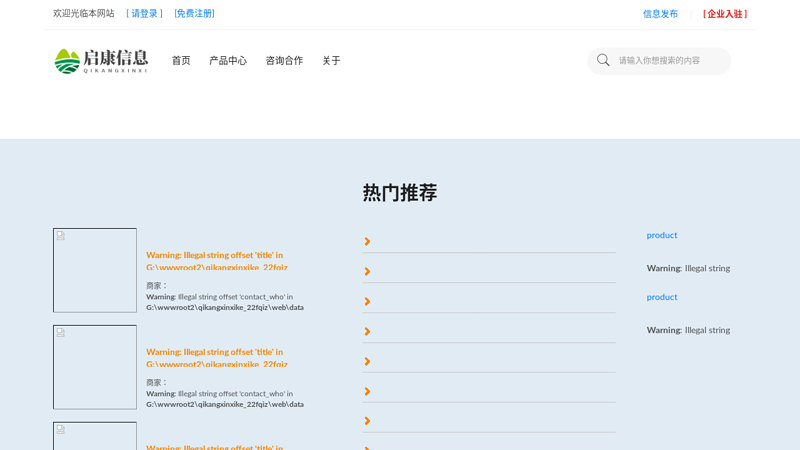This screenshot has width=800, height=450.
Task: Click the fifth orange chevron list item
Action: 489,362
